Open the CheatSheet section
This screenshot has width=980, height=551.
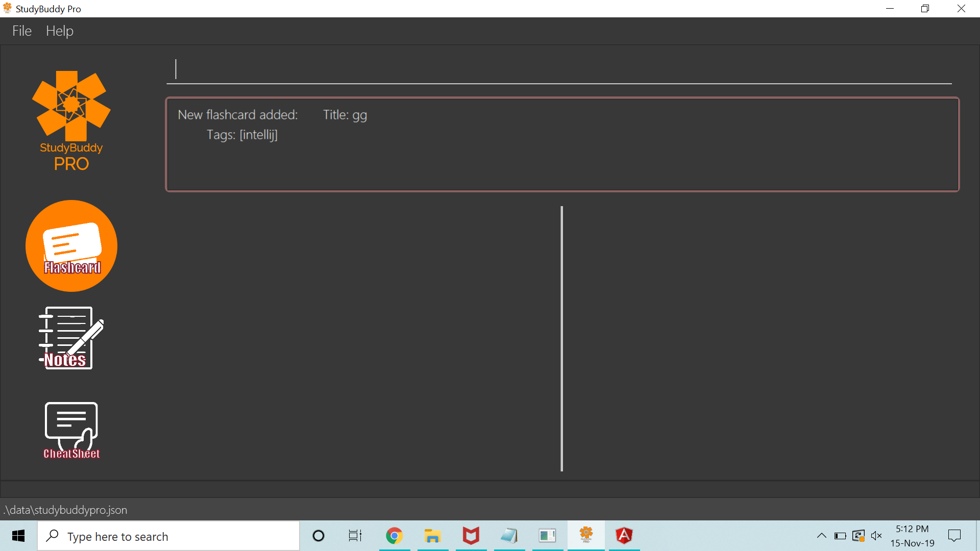point(71,430)
